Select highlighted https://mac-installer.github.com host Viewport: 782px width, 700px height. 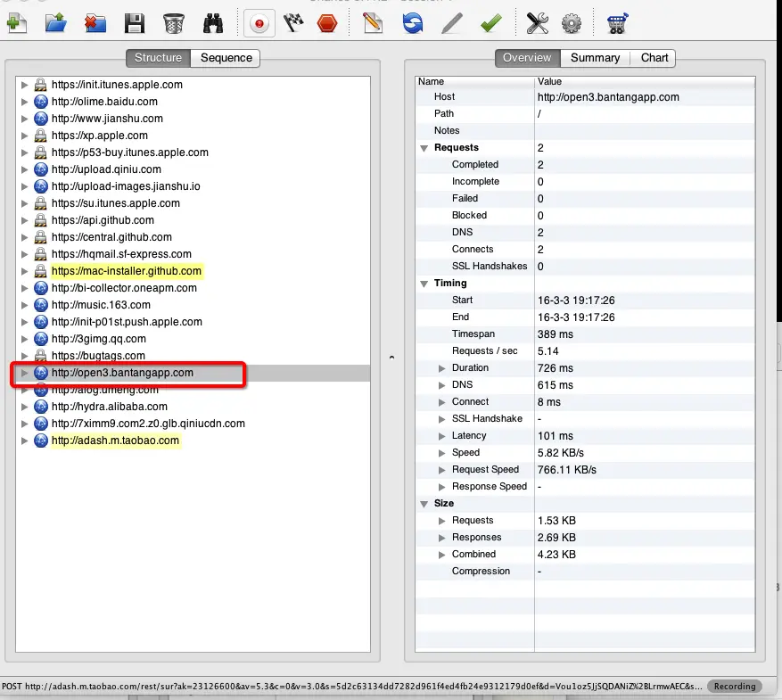point(127,271)
